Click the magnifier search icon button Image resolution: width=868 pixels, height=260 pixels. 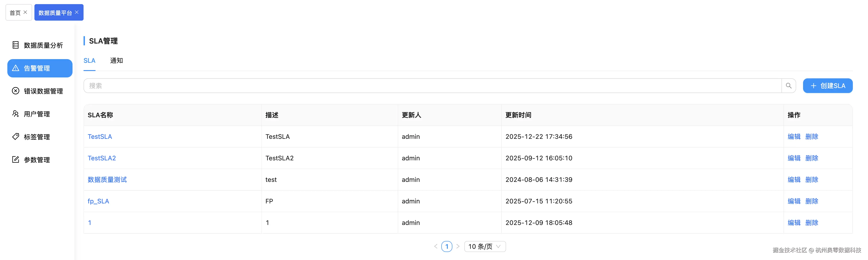[789, 86]
